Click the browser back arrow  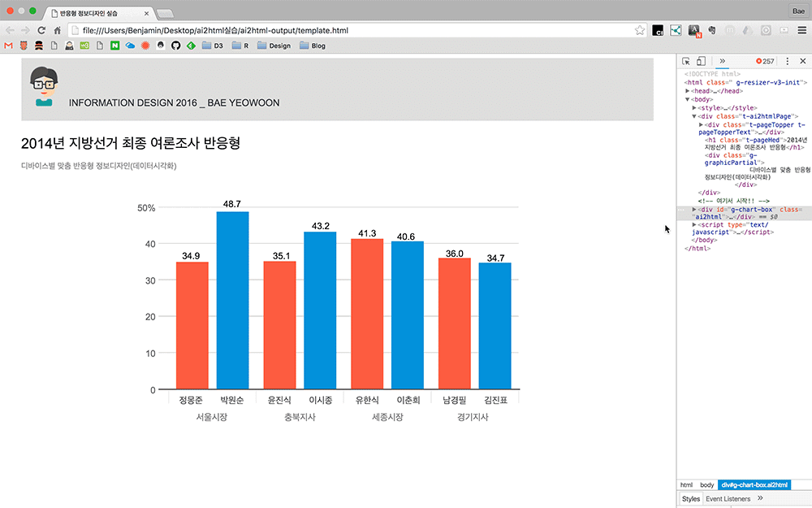pos(10,31)
